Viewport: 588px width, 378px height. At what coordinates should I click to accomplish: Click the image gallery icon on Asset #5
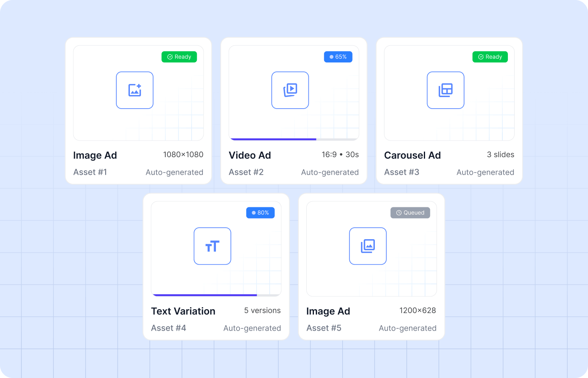pos(368,246)
